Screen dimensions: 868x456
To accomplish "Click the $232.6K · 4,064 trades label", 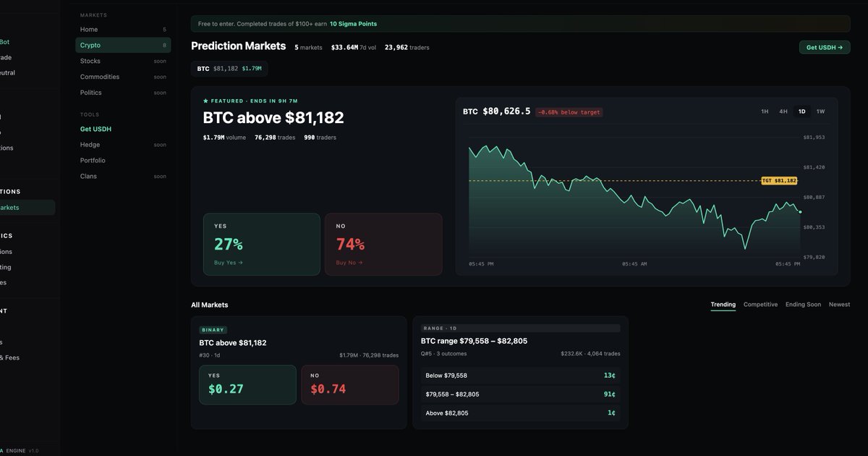I will point(590,354).
